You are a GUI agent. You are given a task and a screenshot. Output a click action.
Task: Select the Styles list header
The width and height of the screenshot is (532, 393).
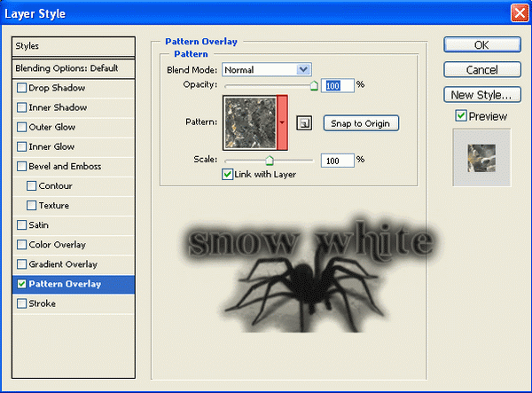point(74,45)
